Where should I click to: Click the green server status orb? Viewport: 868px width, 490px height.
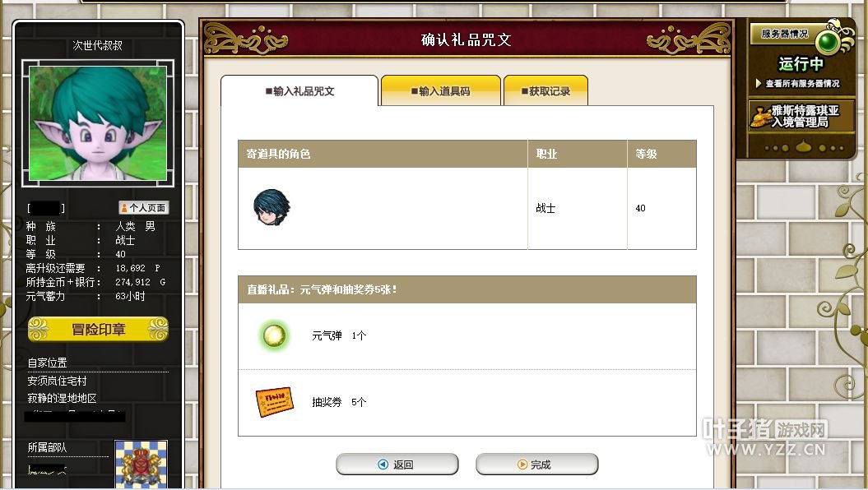pos(829,42)
